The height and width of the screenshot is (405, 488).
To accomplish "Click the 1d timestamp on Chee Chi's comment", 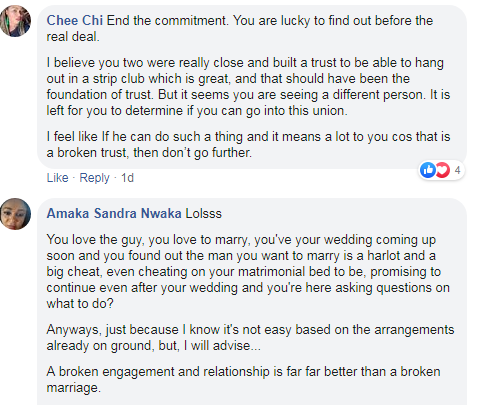I will click(x=127, y=178).
